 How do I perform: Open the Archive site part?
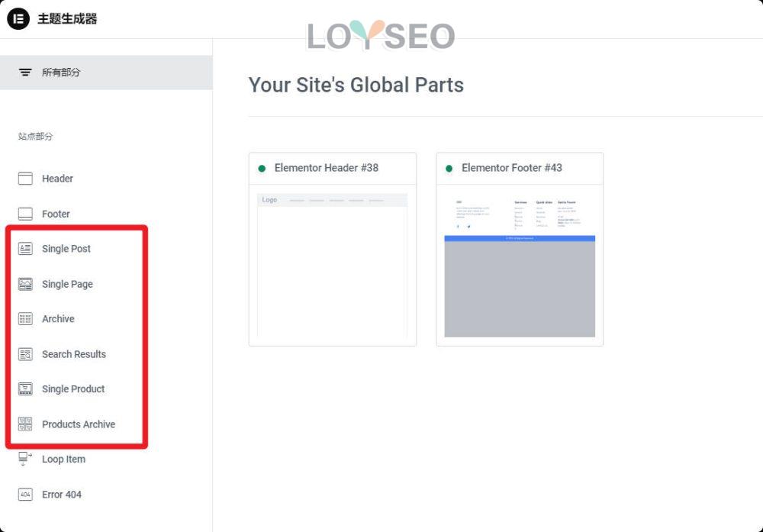[59, 319]
